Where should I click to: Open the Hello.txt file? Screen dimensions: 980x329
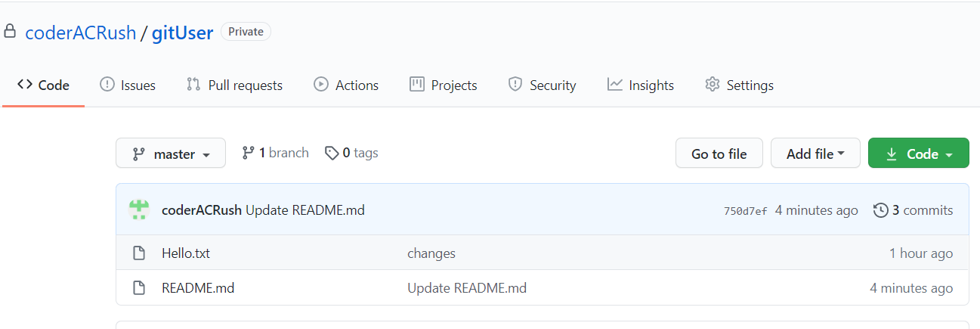pos(186,253)
